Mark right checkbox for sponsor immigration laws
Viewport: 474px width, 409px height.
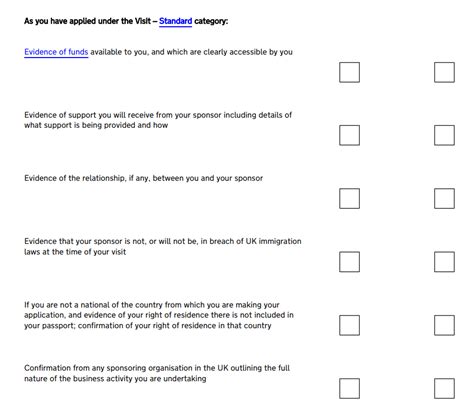pos(444,262)
